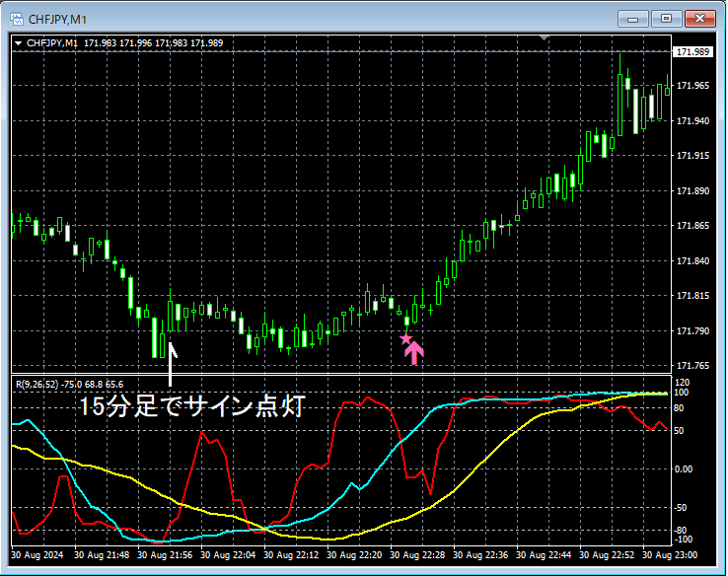Click the 171.965 price scale value

click(692, 86)
